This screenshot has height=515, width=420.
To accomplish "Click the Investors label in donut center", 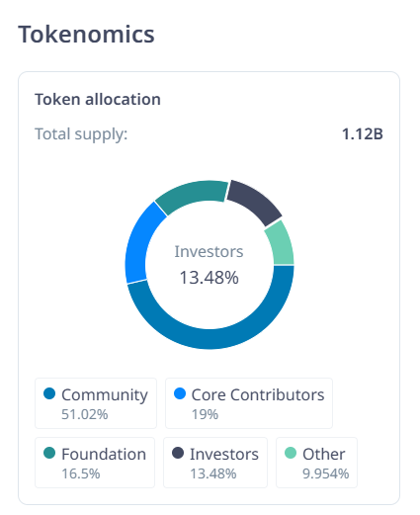I will point(209,252).
